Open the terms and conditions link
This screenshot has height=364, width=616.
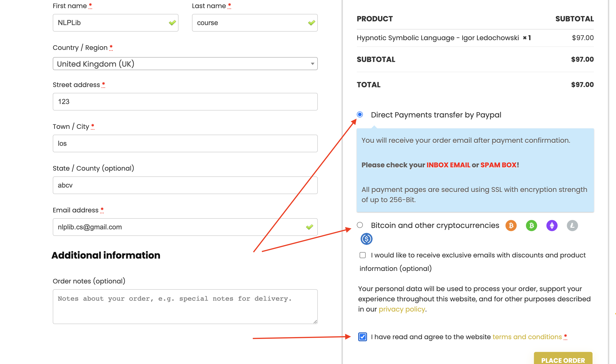pos(527,337)
